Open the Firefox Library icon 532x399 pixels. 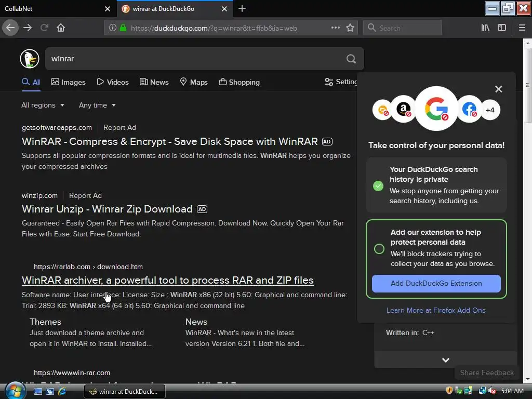485,28
